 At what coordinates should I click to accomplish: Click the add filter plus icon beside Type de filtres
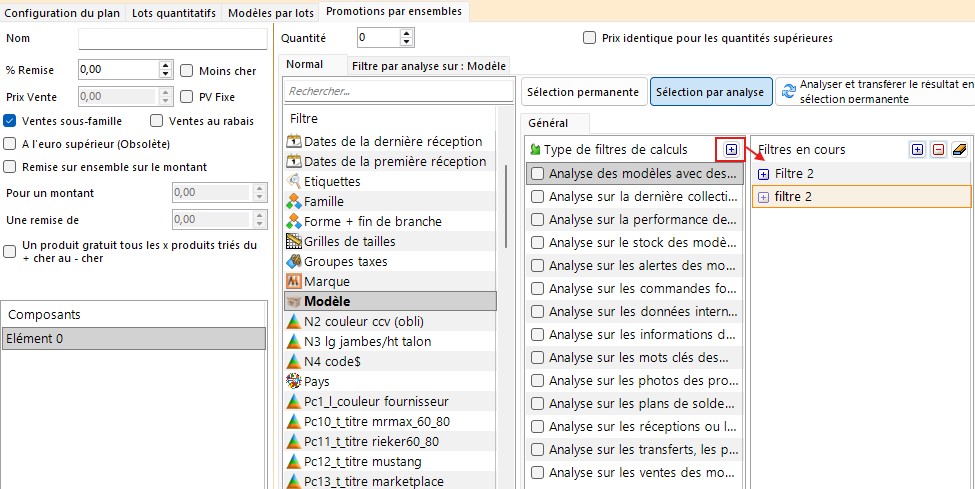coord(731,149)
